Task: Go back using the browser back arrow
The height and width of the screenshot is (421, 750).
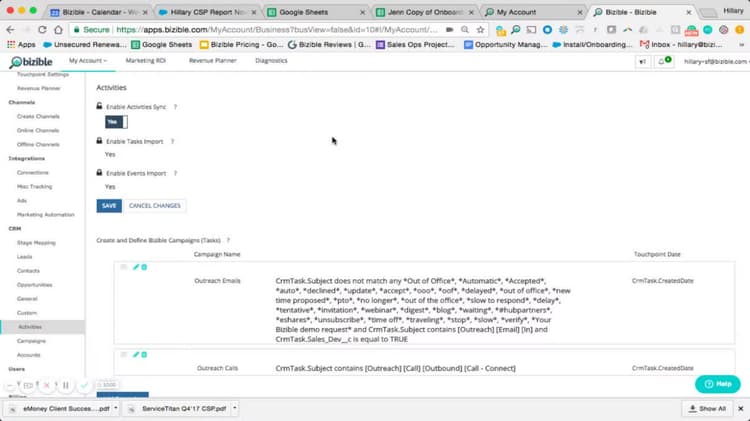Action: pos(10,30)
